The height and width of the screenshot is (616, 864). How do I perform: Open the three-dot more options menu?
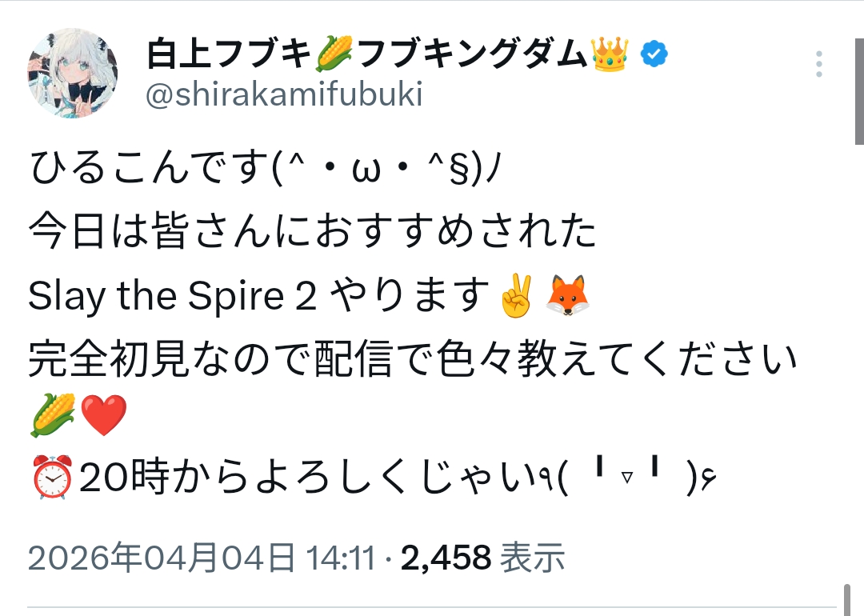coord(818,64)
